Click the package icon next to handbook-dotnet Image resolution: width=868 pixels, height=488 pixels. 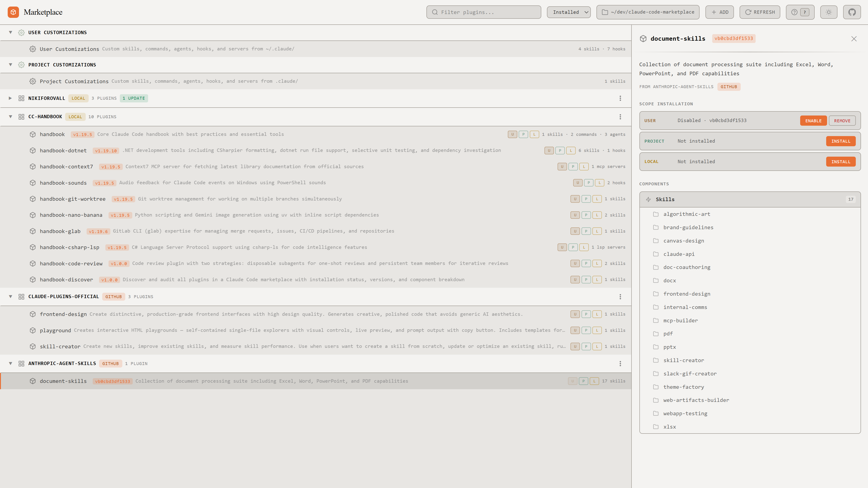point(33,151)
